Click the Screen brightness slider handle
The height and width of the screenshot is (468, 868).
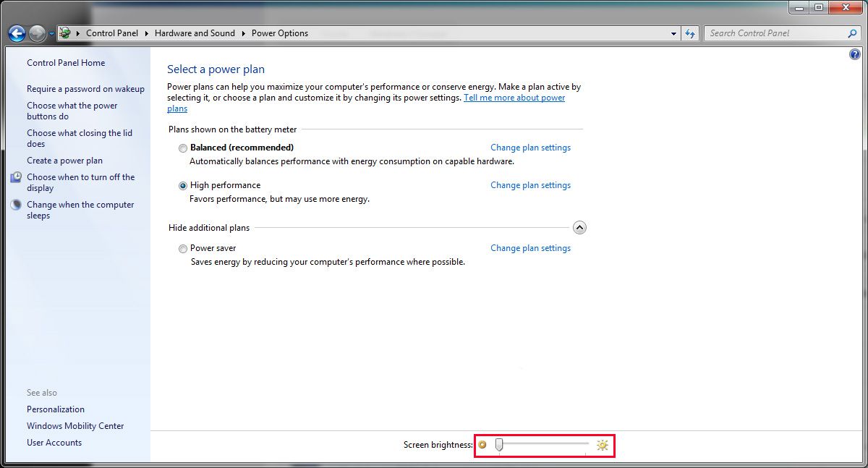pos(498,446)
